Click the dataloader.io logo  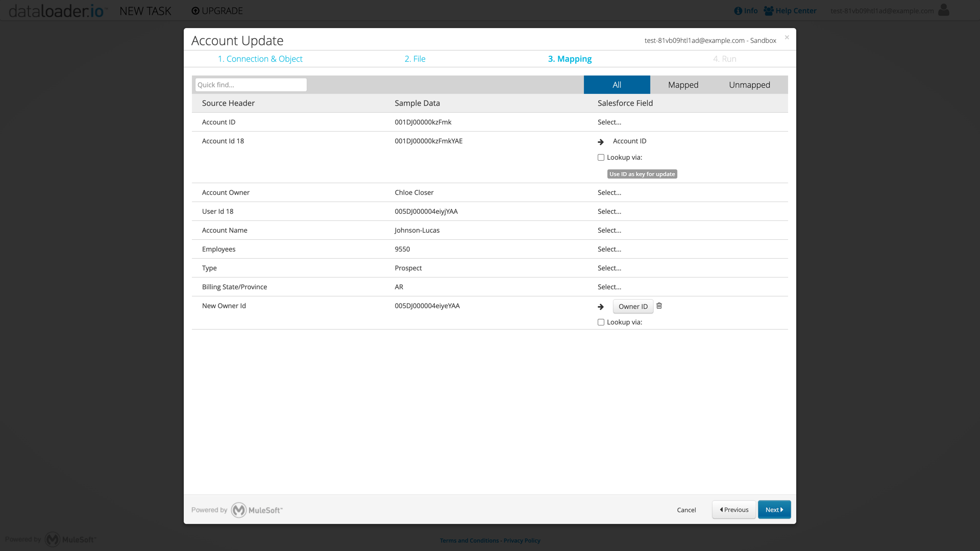(56, 10)
